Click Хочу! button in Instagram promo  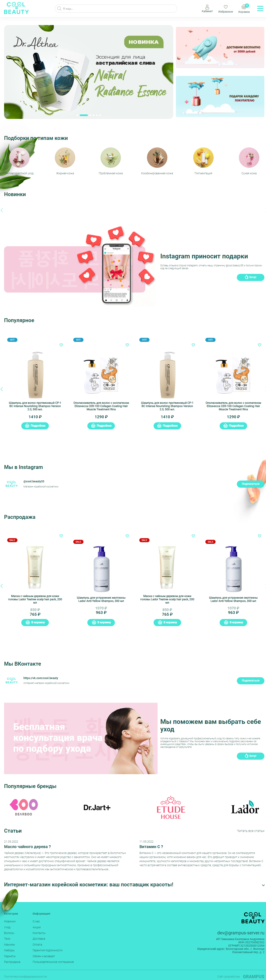250,277
